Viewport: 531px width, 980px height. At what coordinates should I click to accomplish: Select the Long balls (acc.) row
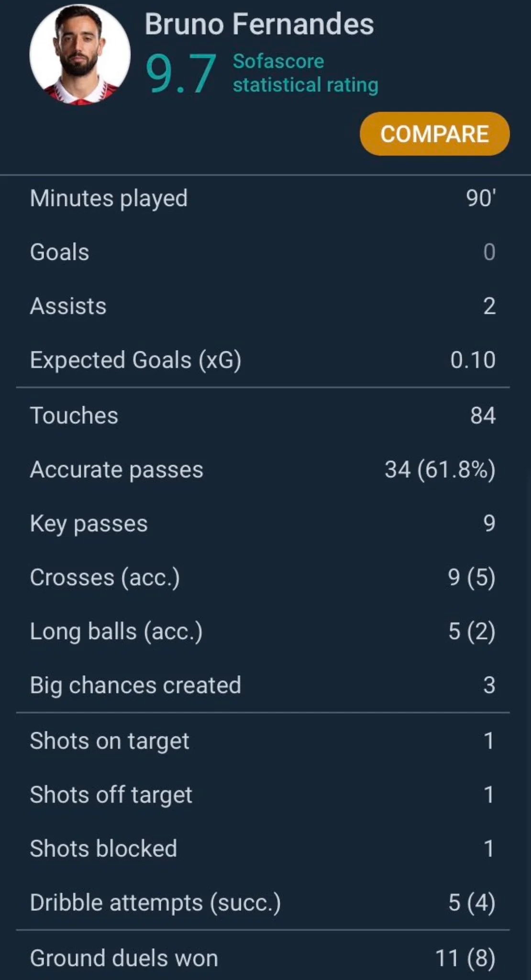click(263, 631)
